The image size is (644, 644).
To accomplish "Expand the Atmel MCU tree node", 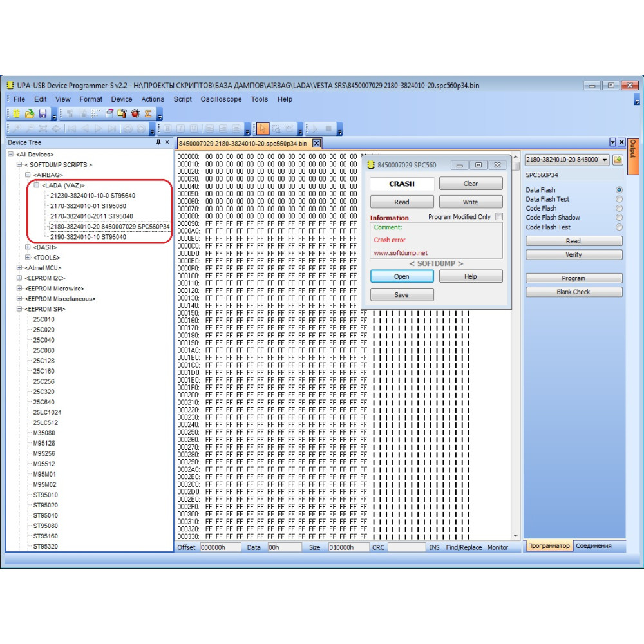I will (x=19, y=268).
